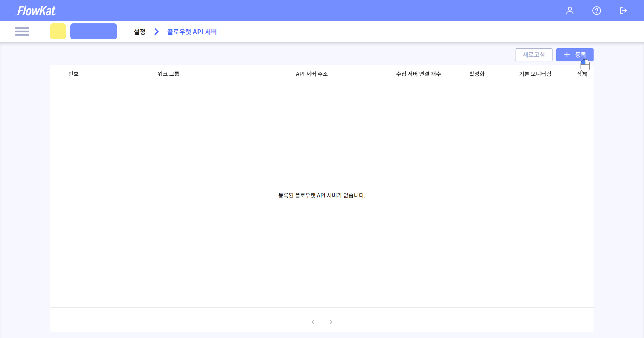Click 수집 서버 연결 개수 header

tap(418, 74)
